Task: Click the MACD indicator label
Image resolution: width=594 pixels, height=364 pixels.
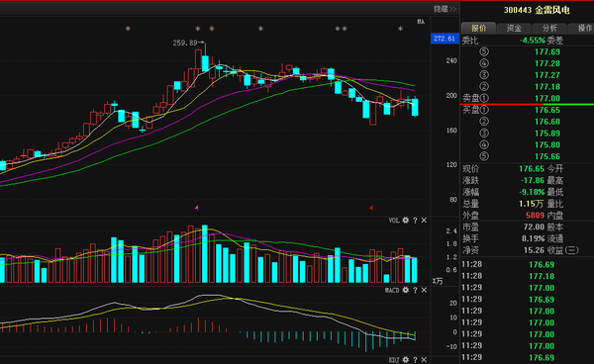Action: [x=392, y=290]
